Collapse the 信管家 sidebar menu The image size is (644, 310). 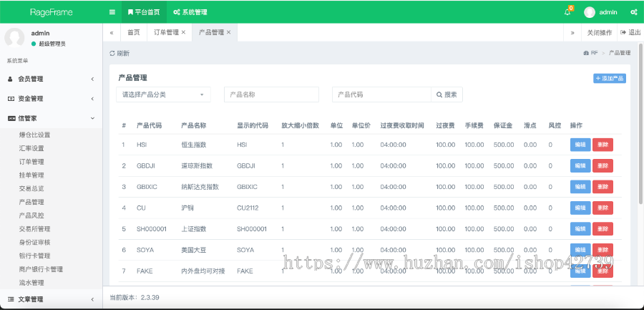[x=51, y=118]
